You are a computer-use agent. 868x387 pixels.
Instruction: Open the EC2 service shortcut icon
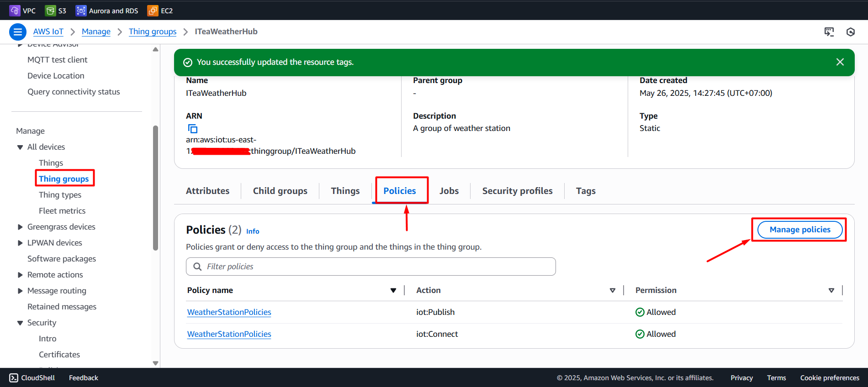[153, 10]
